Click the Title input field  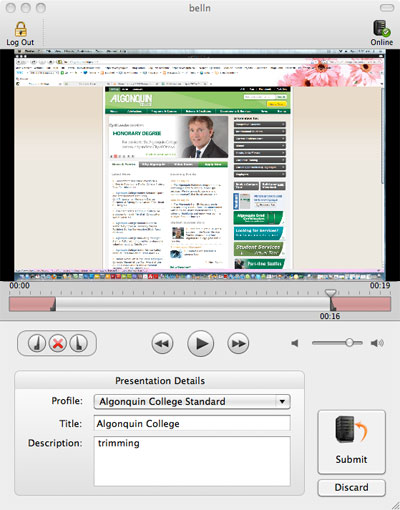[192, 423]
